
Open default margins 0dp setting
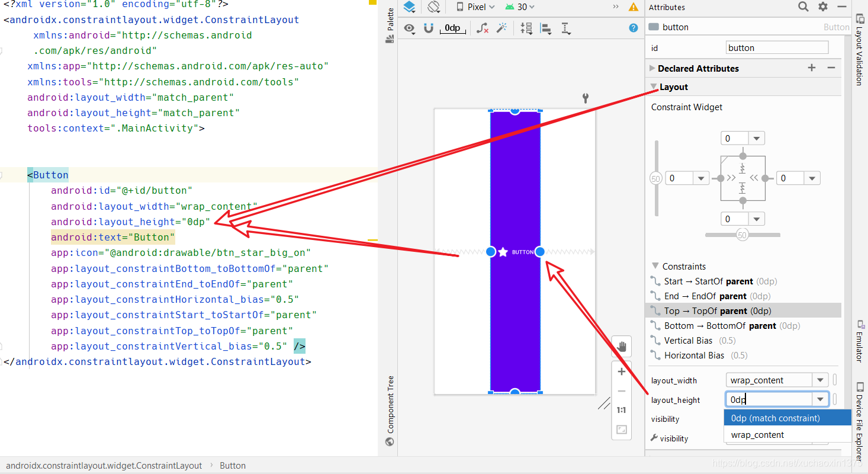pyautogui.click(x=452, y=28)
